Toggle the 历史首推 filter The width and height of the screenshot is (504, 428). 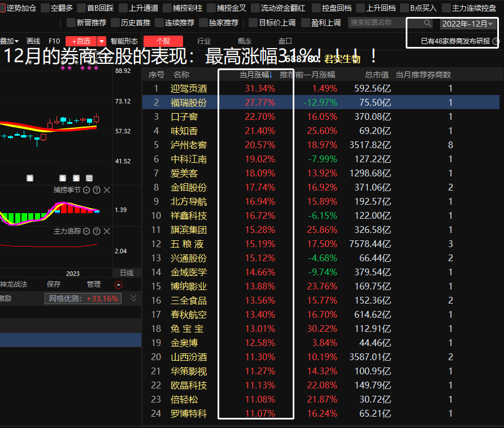[115, 23]
